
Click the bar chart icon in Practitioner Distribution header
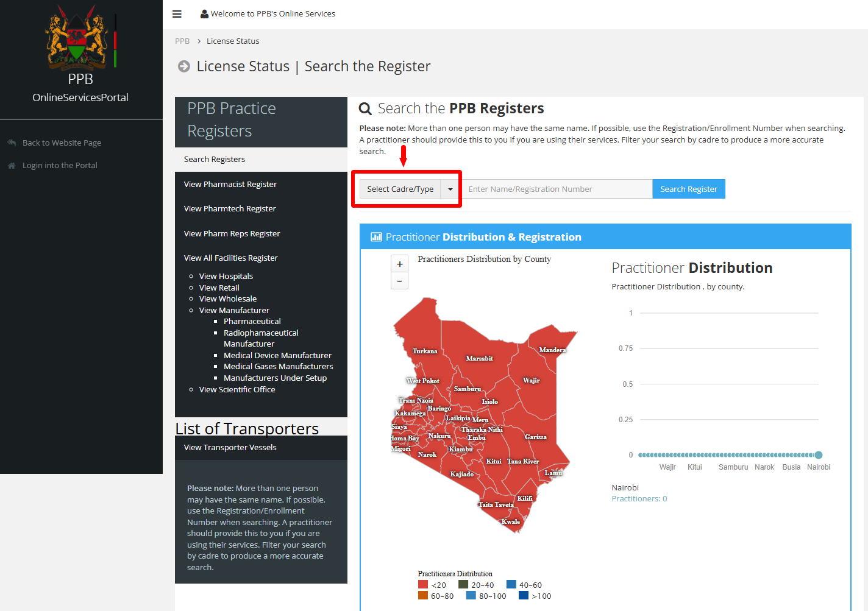tap(376, 237)
